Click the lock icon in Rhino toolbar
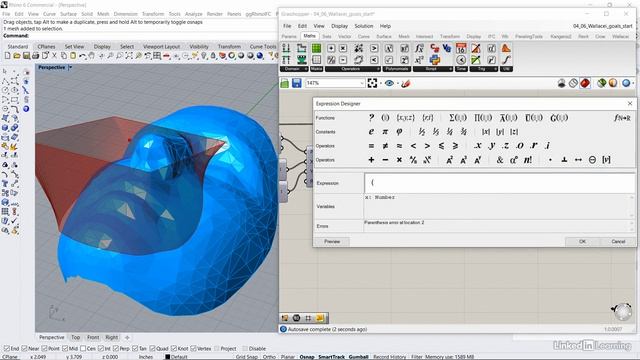 (213, 56)
